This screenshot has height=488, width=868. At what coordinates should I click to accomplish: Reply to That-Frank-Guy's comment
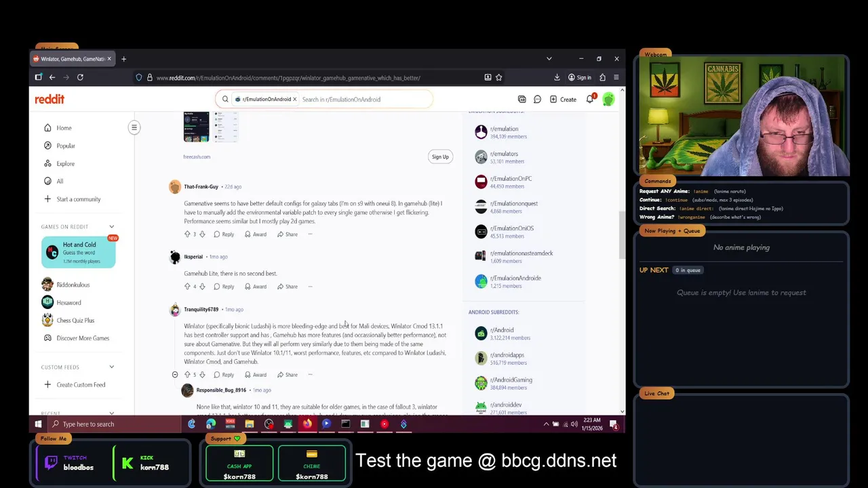(224, 235)
